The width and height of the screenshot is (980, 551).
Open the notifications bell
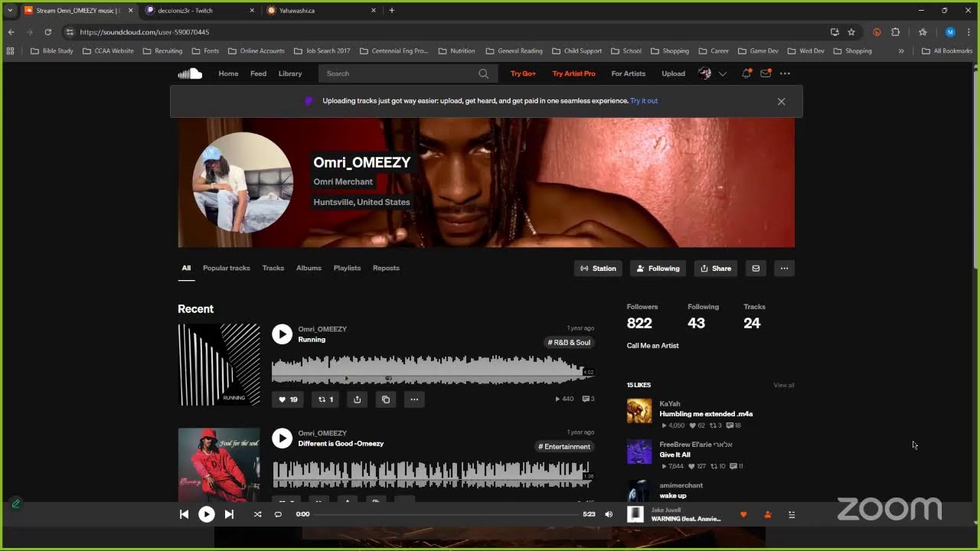point(746,73)
